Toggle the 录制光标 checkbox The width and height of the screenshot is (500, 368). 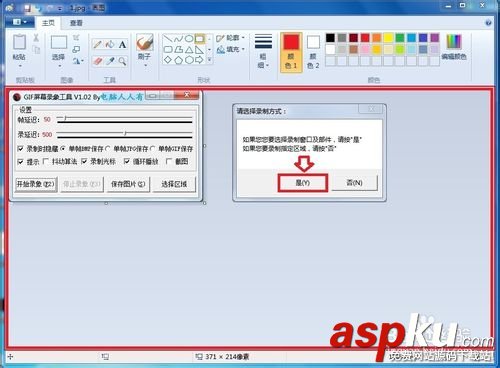84,162
